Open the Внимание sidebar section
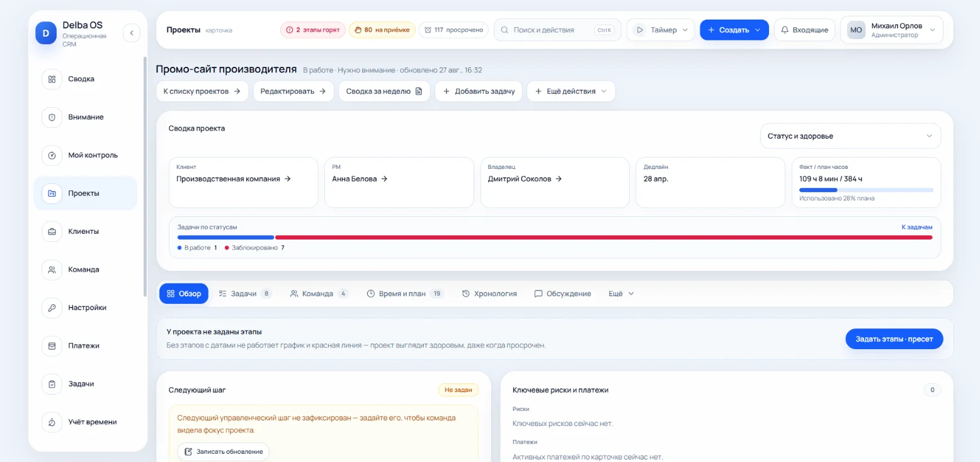 pyautogui.click(x=85, y=117)
